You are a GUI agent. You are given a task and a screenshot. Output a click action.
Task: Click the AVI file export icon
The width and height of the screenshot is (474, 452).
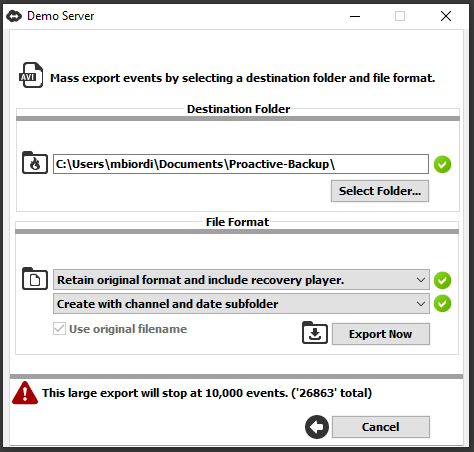click(x=31, y=75)
